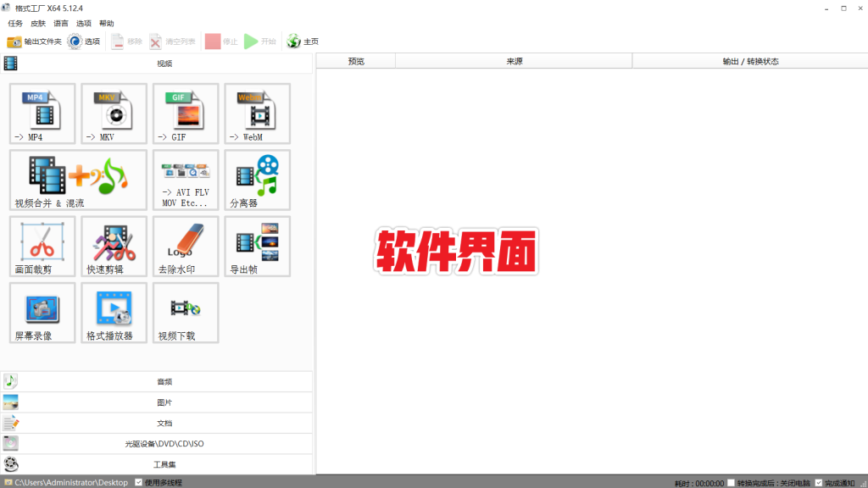
Task: Click the WebM format icon
Action: (257, 114)
